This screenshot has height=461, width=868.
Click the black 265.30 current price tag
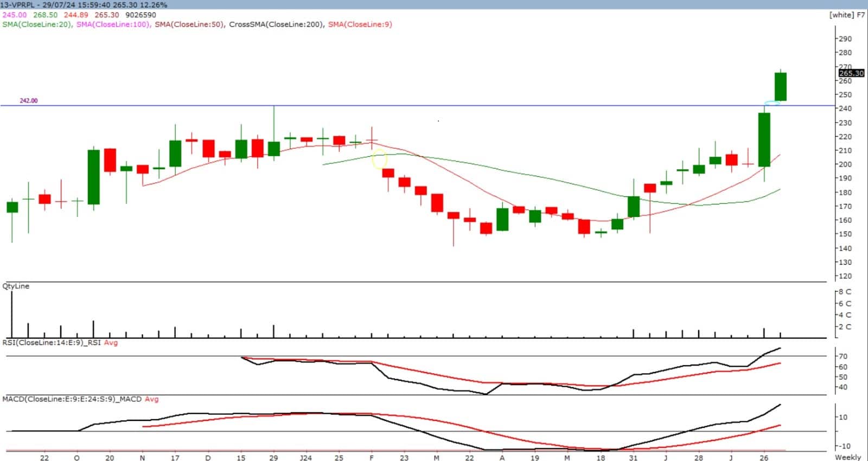[851, 73]
